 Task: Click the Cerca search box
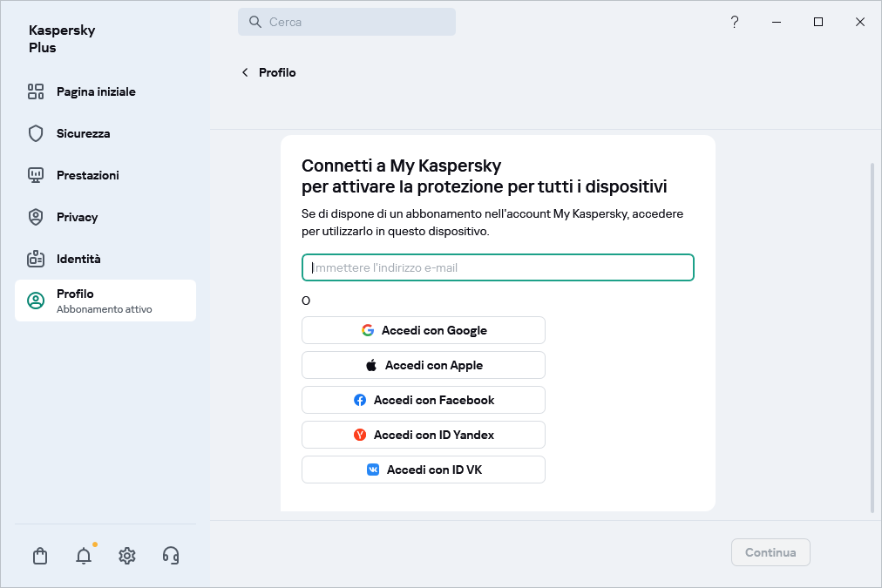(347, 22)
